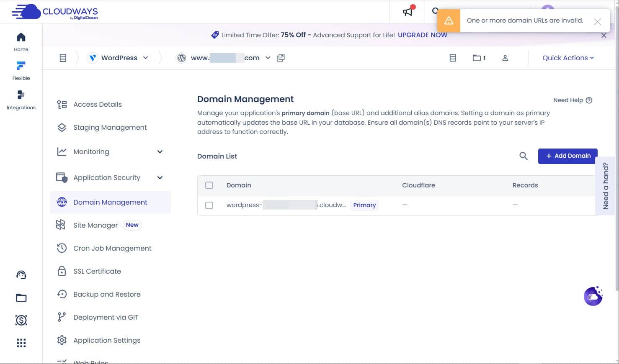Open the announcements megaphone icon
This screenshot has height=364, width=619.
point(408,12)
